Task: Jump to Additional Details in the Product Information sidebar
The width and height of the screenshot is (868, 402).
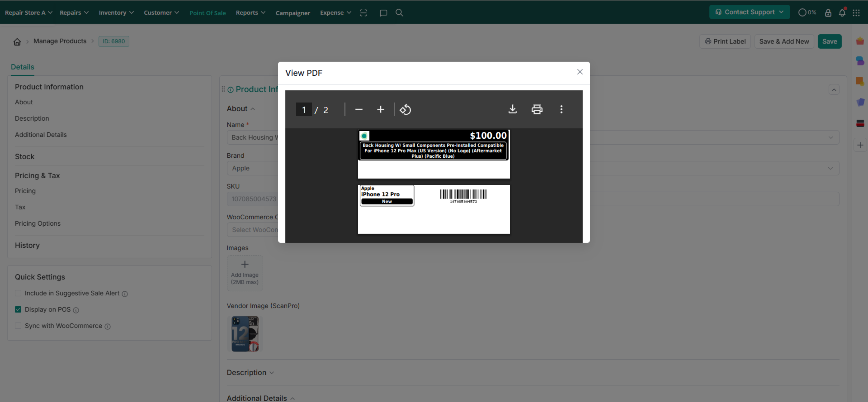Action: click(x=40, y=135)
